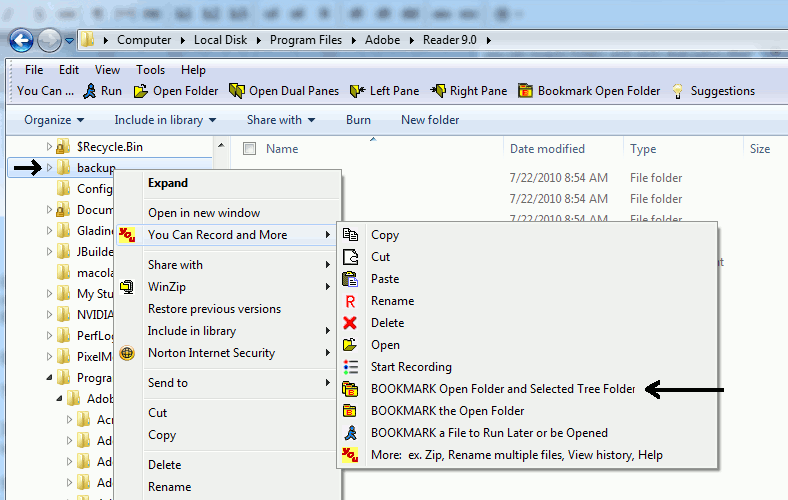Open dropdown arrow after Reader 9.0 breadcrumb

(x=488, y=41)
